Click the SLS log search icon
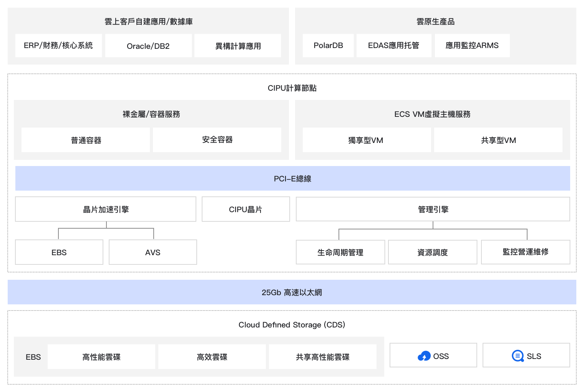This screenshot has height=392, width=584. [518, 356]
